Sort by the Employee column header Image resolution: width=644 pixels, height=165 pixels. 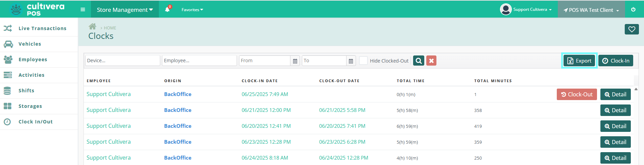99,81
